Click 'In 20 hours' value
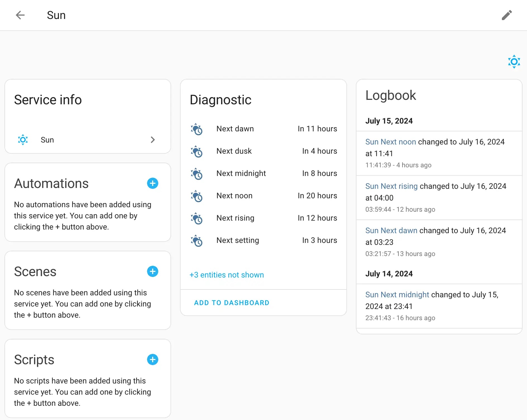 coord(317,196)
